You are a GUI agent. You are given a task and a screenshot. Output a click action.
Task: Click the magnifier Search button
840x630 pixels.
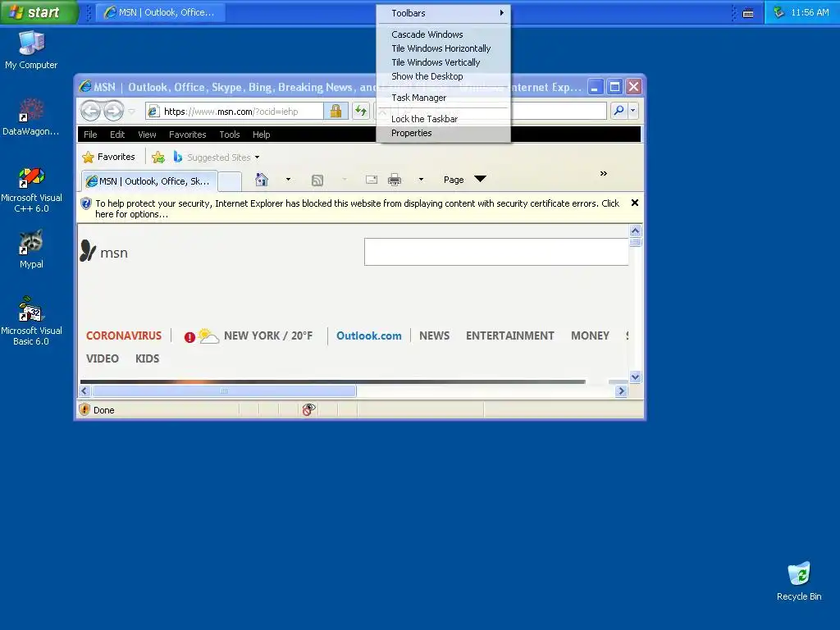[619, 111]
